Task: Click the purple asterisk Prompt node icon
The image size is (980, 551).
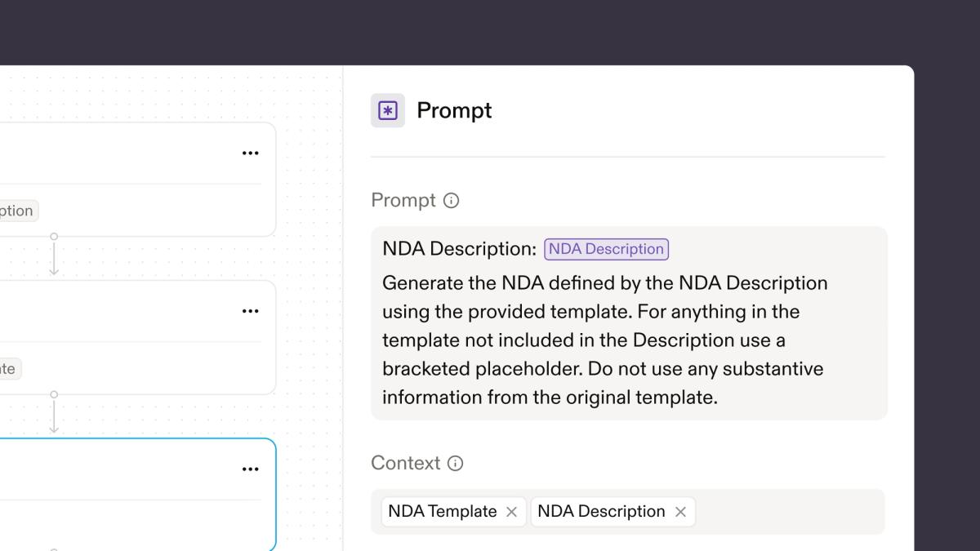Action: [387, 109]
